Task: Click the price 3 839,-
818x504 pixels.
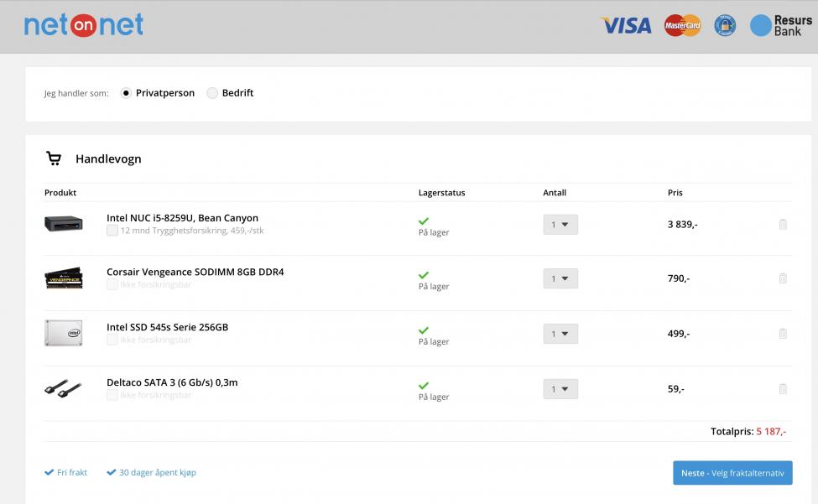Action: tap(682, 224)
